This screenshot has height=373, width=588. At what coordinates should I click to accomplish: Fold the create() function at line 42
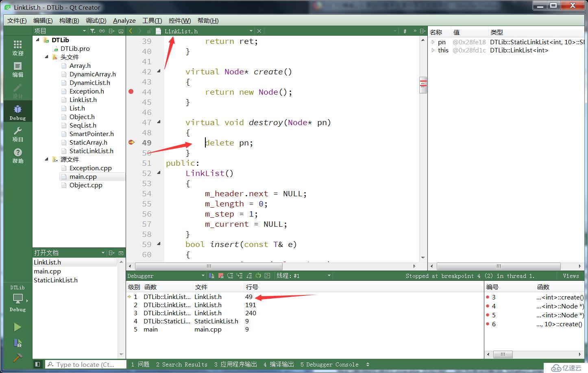pyautogui.click(x=159, y=71)
